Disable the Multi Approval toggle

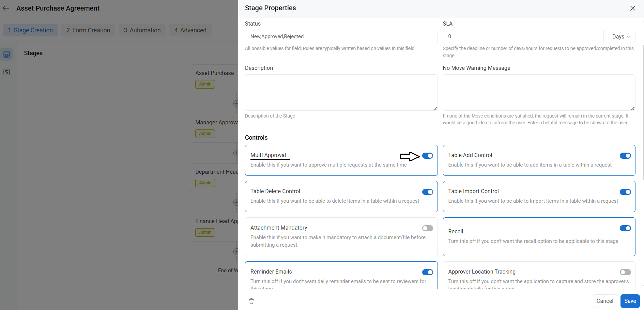pos(427,156)
